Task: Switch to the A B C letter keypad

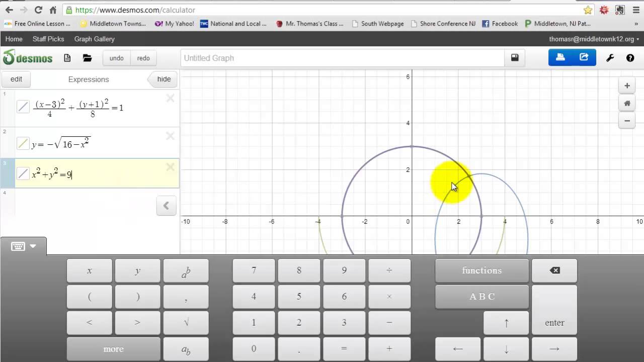Action: 482,297
